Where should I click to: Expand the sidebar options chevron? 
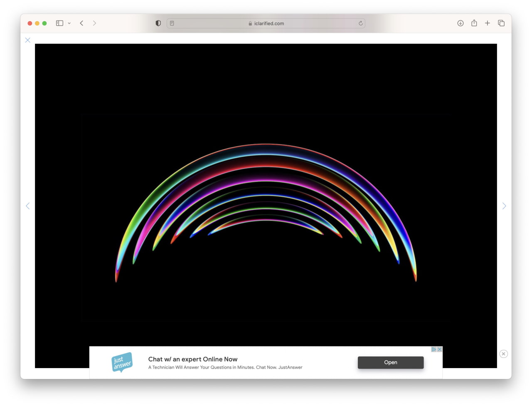[69, 23]
